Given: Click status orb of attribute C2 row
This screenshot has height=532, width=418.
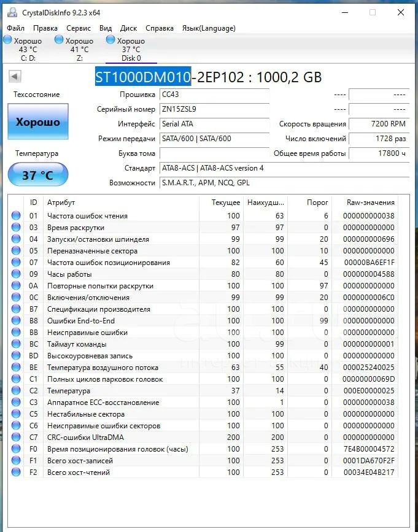Looking at the screenshot, I should coord(16,390).
